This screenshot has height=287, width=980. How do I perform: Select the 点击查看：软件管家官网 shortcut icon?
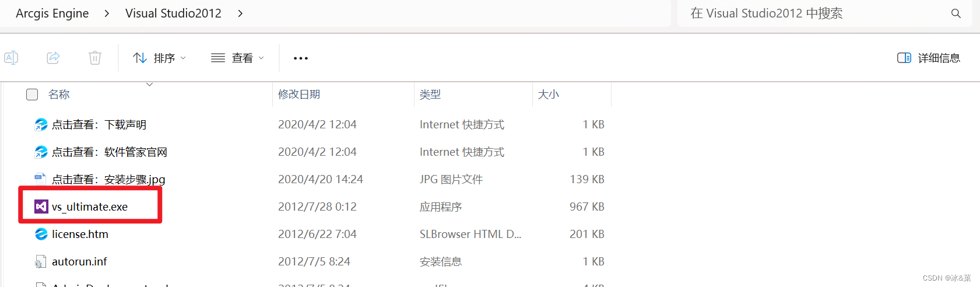click(41, 152)
